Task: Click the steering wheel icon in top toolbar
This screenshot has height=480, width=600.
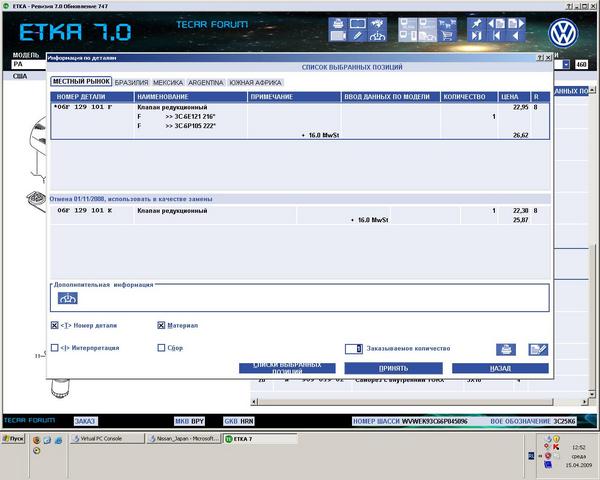Action: (x=377, y=36)
